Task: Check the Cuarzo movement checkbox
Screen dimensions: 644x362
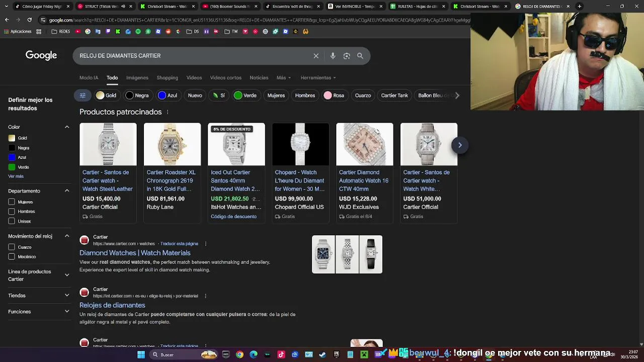Action: tap(12, 247)
